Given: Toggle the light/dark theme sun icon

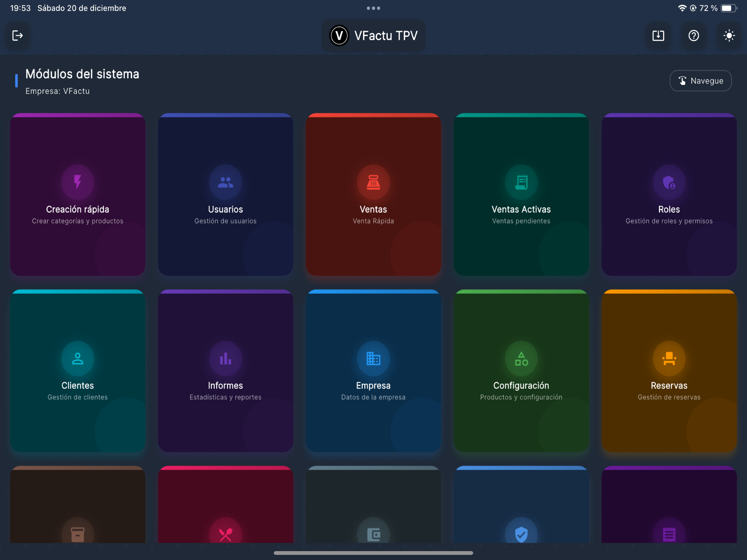Looking at the screenshot, I should click(x=729, y=36).
